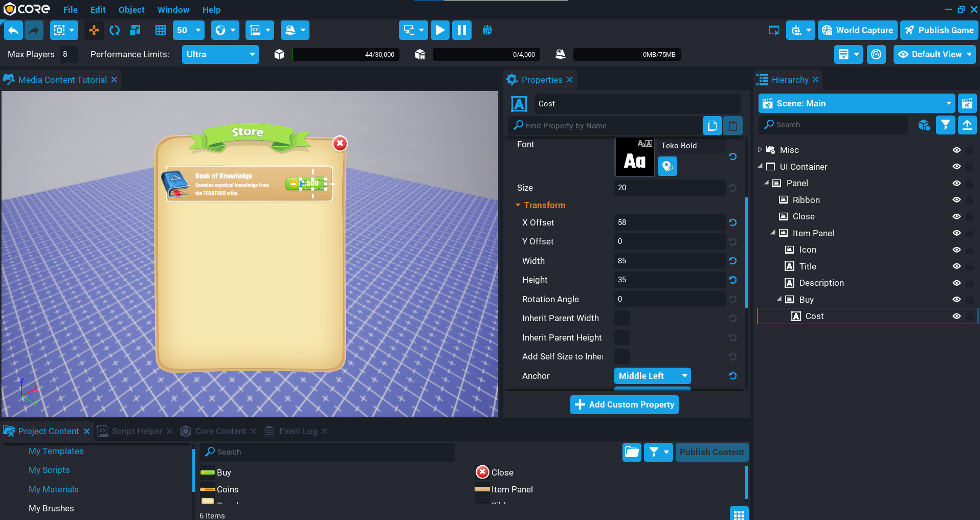The image size is (980, 520).
Task: Click the X Offset value field
Action: tap(669, 222)
